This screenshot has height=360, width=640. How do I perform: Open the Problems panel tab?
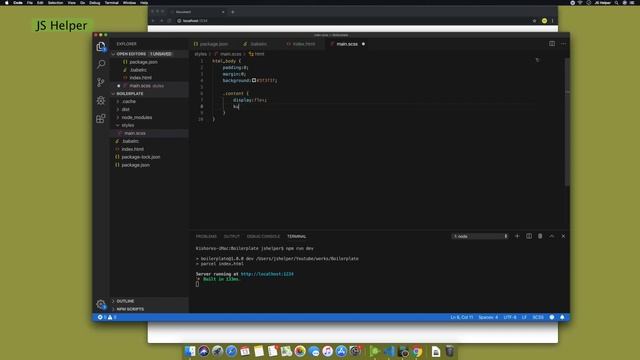206,236
